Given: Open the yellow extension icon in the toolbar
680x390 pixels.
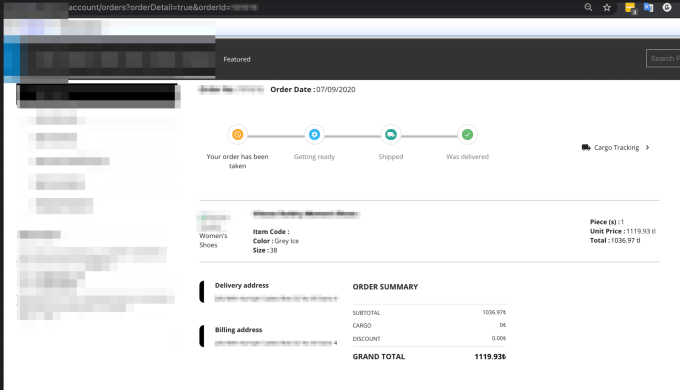Looking at the screenshot, I should pyautogui.click(x=630, y=8).
